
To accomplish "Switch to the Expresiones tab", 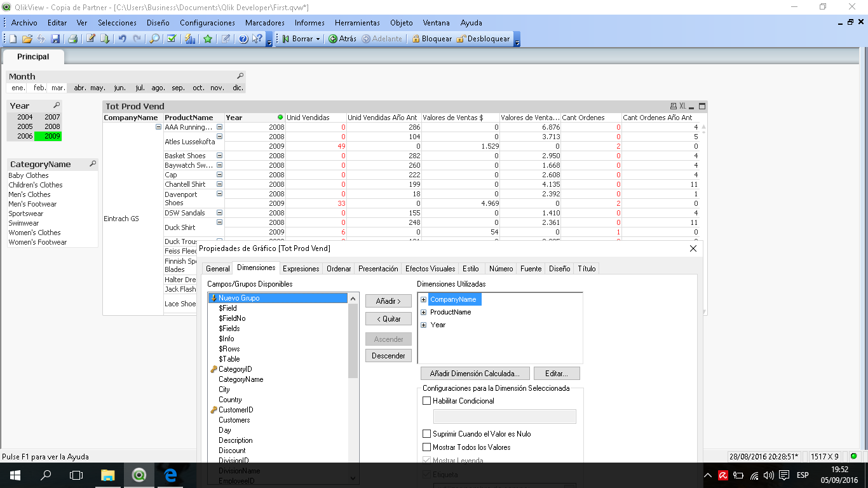I will [301, 268].
